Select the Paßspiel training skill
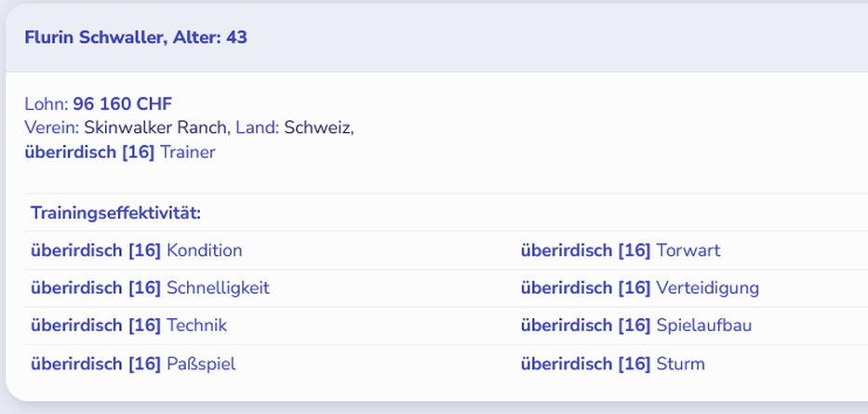The height and width of the screenshot is (414, 868). pos(201,364)
